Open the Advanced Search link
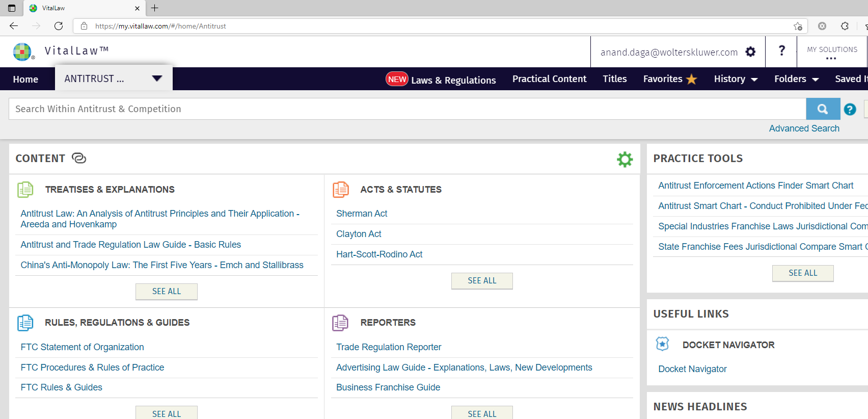The width and height of the screenshot is (868, 419). point(804,128)
